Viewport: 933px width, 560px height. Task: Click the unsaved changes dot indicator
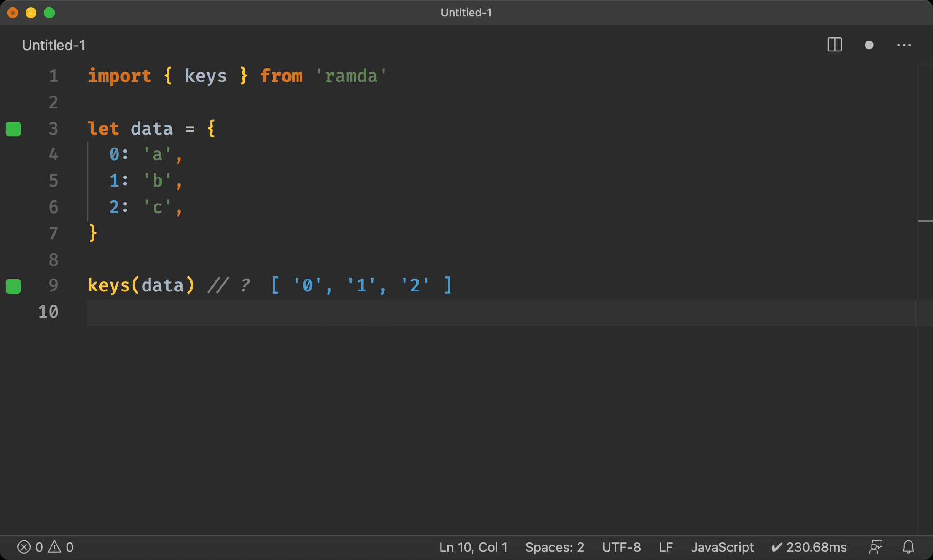(x=869, y=45)
